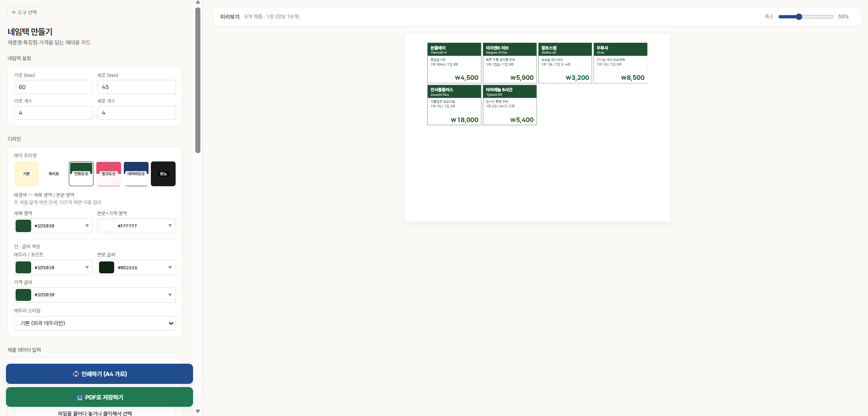Screen dimensions: 868x416
Task: Click the 축소 zoom label
Action: (769, 17)
